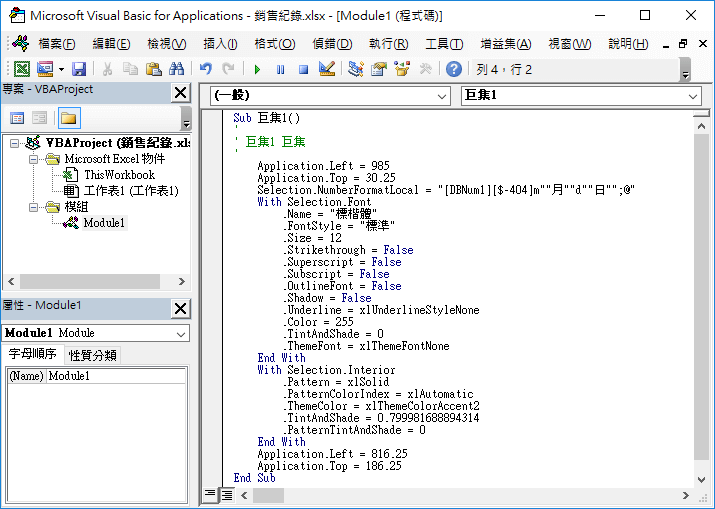715x509 pixels.
Task: Click the Reset stop button
Action: 303,69
